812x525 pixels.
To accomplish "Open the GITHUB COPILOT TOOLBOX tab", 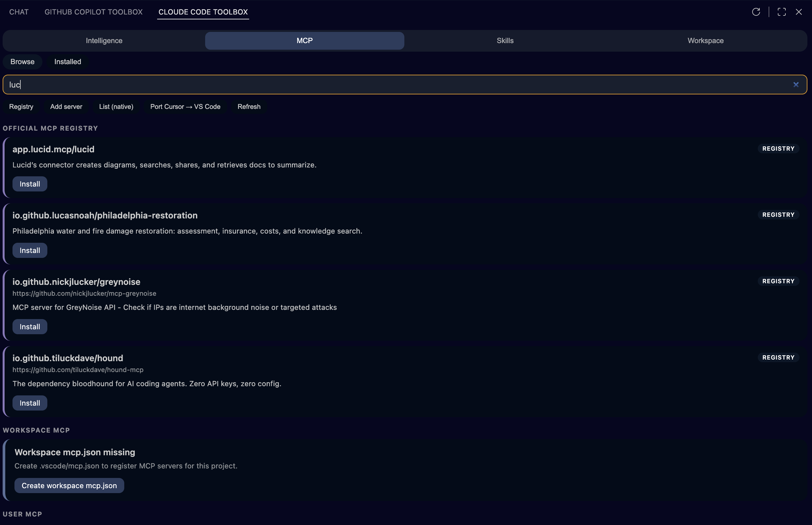I will click(x=93, y=12).
